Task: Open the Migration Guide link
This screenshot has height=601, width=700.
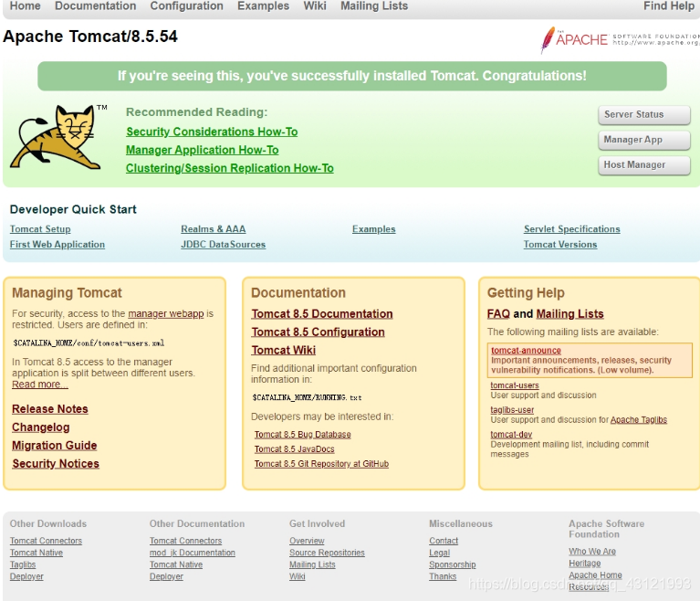Action: pos(55,446)
